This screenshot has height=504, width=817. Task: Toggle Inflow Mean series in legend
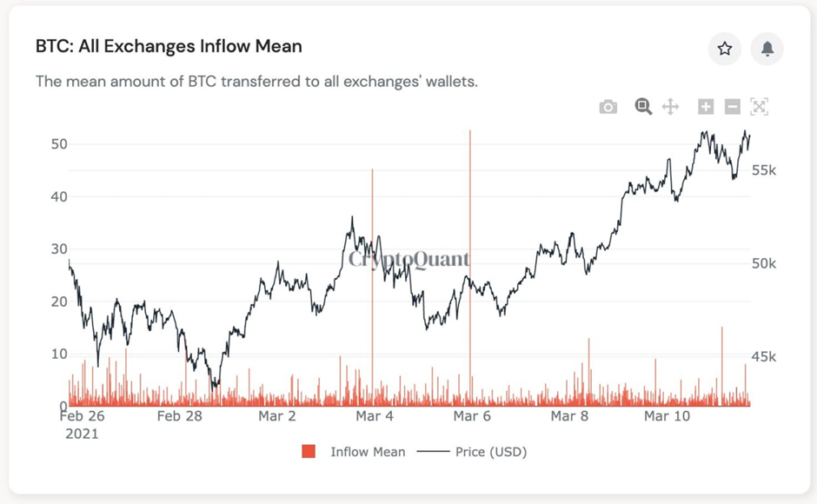pyautogui.click(x=368, y=451)
